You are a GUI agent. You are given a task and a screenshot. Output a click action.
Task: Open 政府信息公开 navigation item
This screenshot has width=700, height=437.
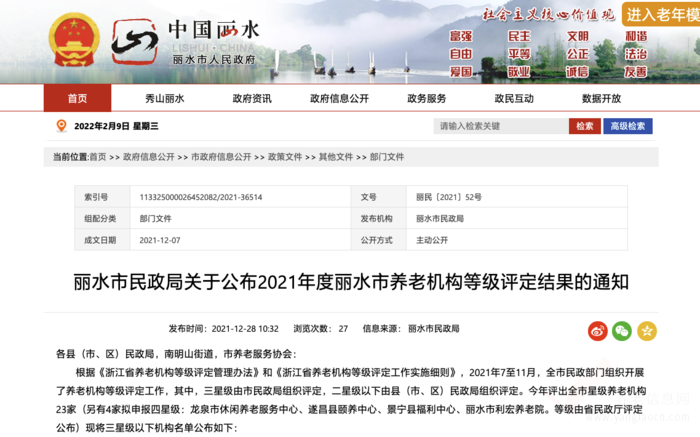point(339,98)
